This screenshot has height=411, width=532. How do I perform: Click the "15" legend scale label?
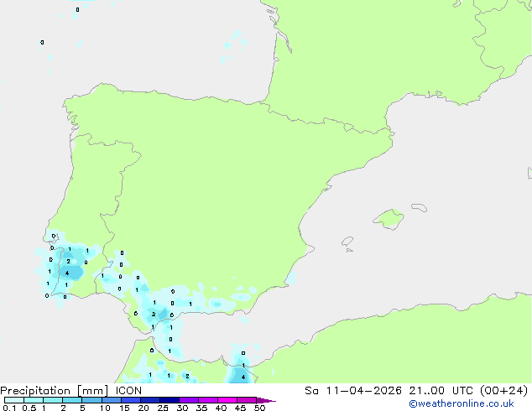pos(124,408)
